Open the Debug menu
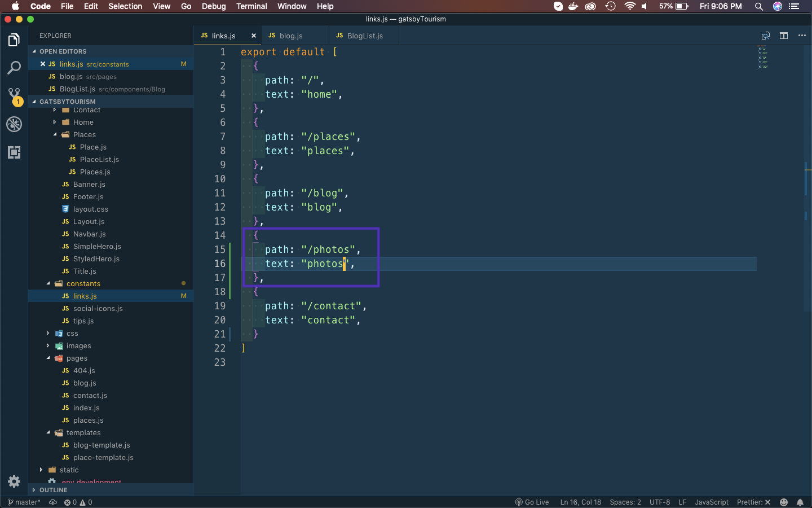This screenshot has width=812, height=508. (x=214, y=6)
